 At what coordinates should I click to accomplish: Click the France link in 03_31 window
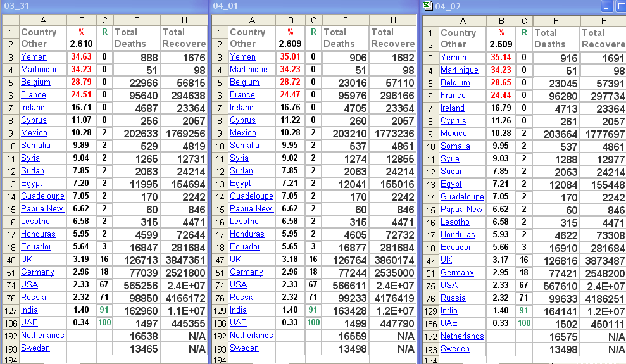(33, 94)
